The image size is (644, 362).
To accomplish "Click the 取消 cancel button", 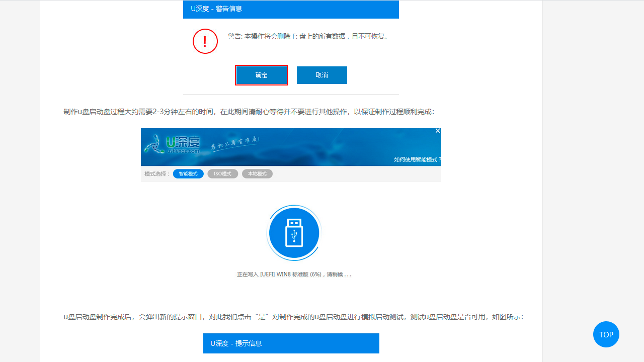I will pyautogui.click(x=322, y=75).
